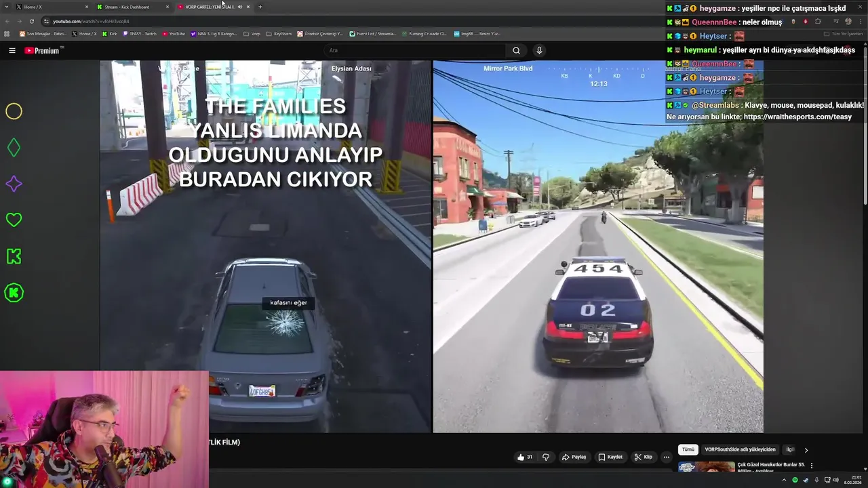868x488 pixels.
Task: Click the Steam icon in system tray
Action: point(806,480)
